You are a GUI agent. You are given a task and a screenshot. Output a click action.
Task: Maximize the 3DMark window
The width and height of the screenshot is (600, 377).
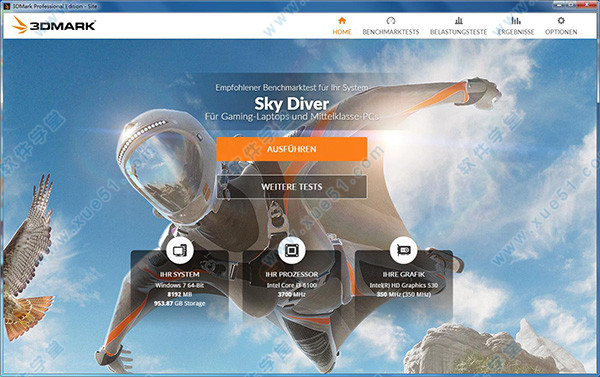click(572, 5)
